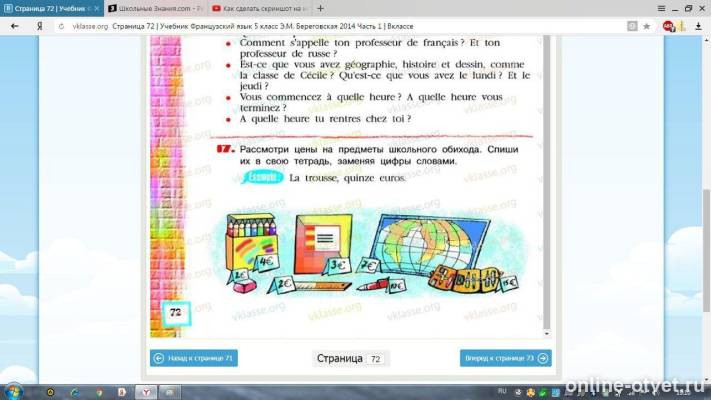Open Yandex Browser from the taskbar
The height and width of the screenshot is (400, 711).
tap(146, 392)
